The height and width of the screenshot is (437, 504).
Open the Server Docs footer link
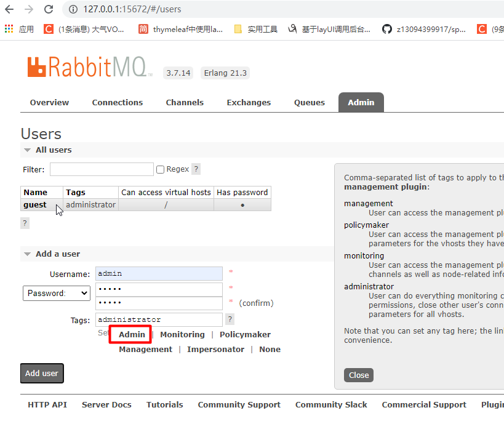pos(106,404)
